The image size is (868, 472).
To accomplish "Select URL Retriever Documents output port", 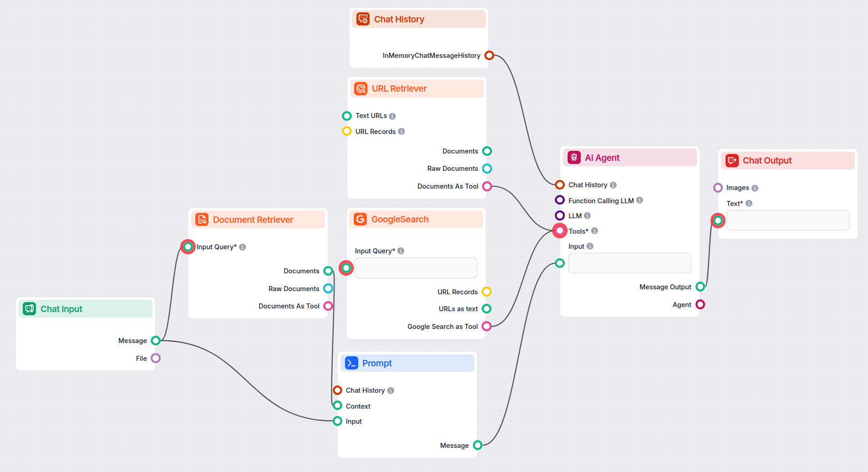I will click(487, 151).
